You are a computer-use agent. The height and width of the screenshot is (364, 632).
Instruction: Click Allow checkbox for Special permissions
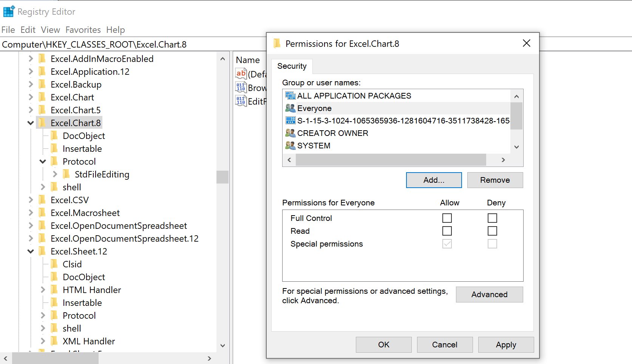447,244
